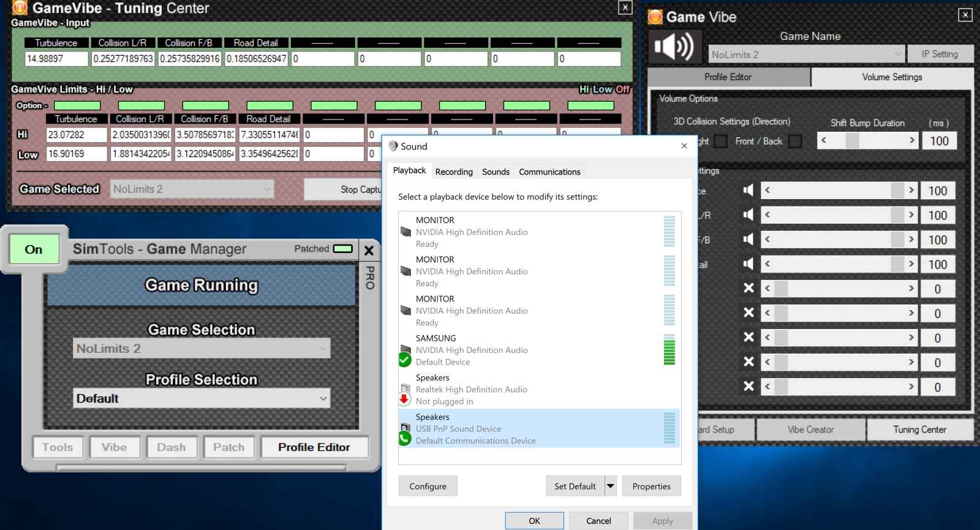Toggle the Road Detail option green indicator
Image resolution: width=980 pixels, height=530 pixels.
[270, 105]
